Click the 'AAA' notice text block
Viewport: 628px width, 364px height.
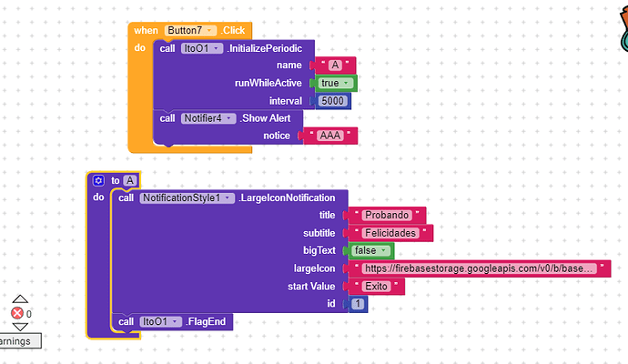[x=329, y=136]
